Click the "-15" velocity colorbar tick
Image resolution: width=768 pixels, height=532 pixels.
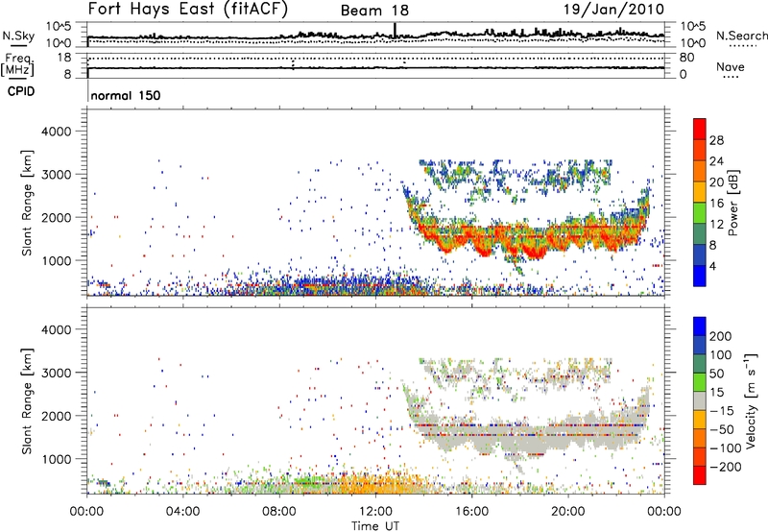point(722,411)
